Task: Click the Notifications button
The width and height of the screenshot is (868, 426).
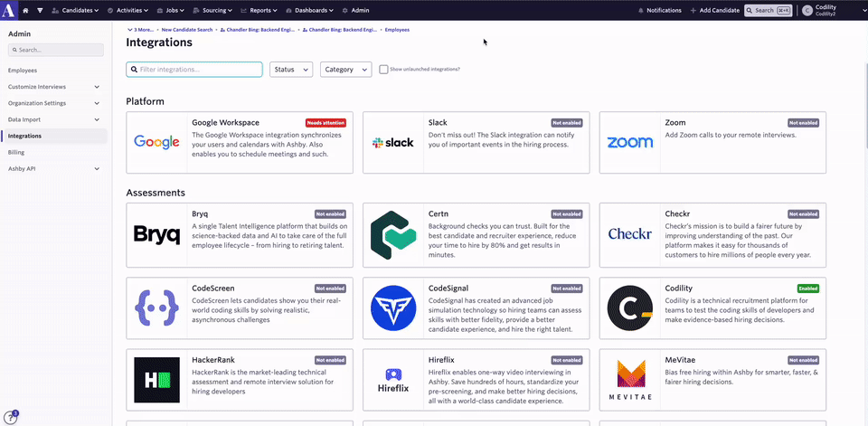Action: [x=660, y=11]
